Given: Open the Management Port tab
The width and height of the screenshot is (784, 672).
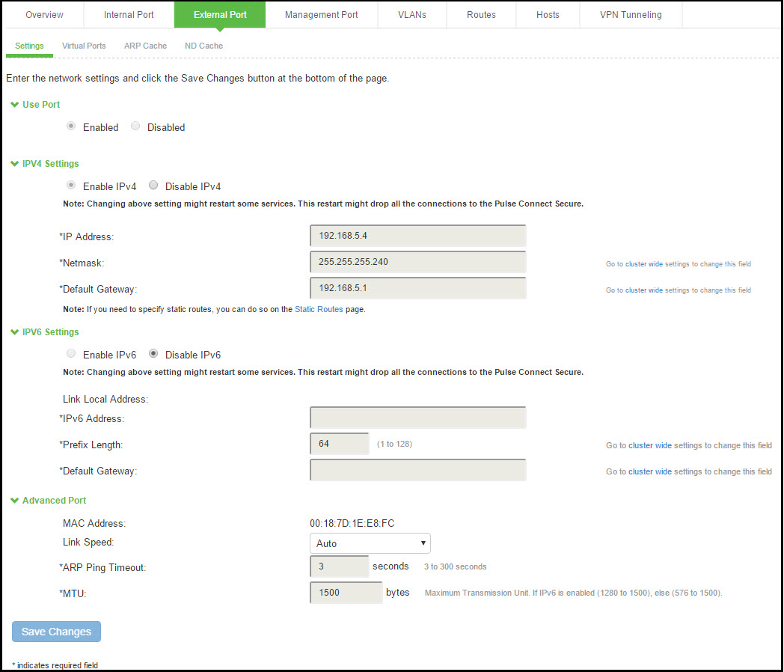Looking at the screenshot, I should (x=321, y=14).
